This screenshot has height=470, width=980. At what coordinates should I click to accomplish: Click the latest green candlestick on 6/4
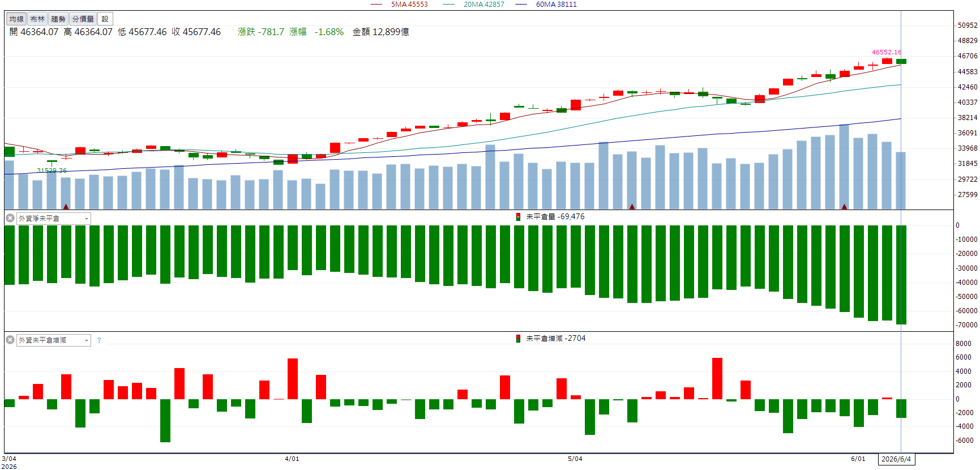pyautogui.click(x=901, y=61)
